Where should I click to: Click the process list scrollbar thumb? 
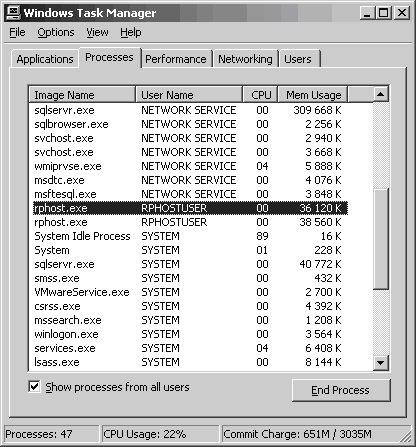[x=380, y=239]
